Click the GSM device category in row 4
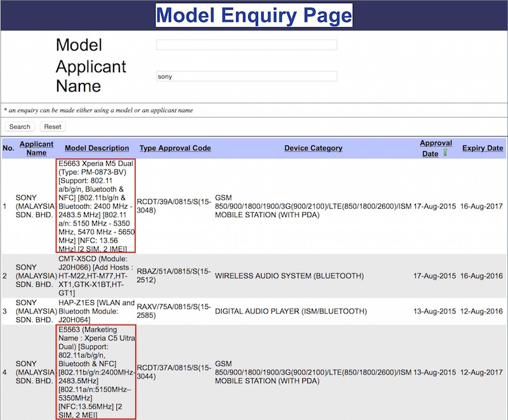This screenshot has width=508, height=420. point(313,372)
